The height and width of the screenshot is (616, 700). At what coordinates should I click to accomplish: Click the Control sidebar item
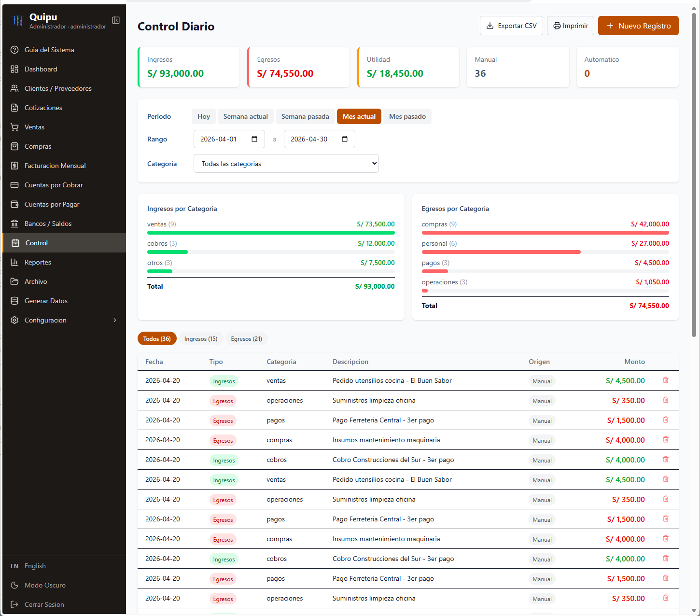coord(64,243)
